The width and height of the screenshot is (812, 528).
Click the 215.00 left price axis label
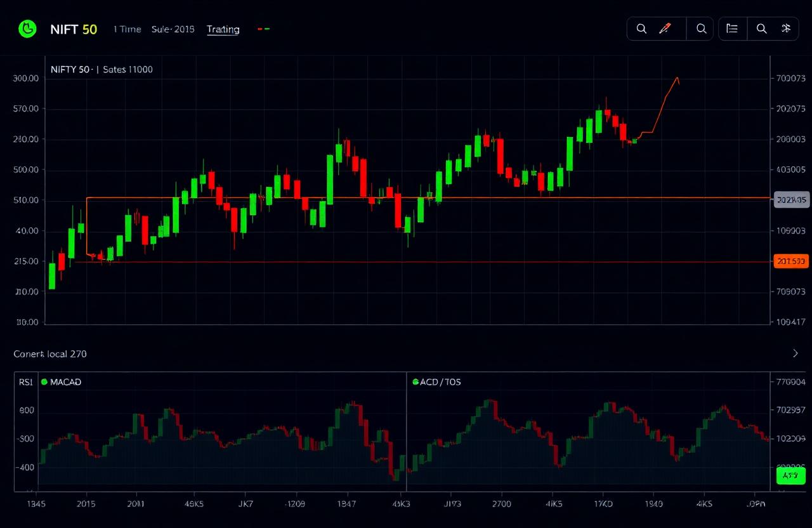click(x=26, y=261)
